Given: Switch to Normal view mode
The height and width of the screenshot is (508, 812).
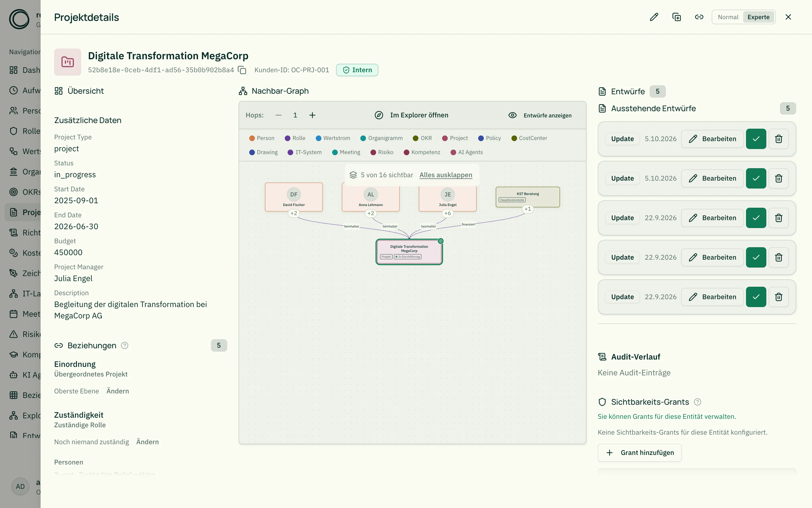Looking at the screenshot, I should (x=728, y=17).
